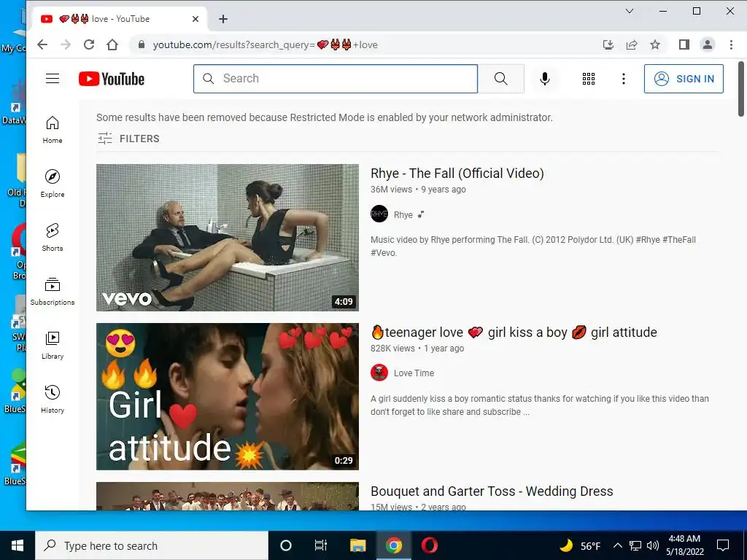The width and height of the screenshot is (747, 560).
Task: Click the install app icon in address bar
Action: coord(608,44)
